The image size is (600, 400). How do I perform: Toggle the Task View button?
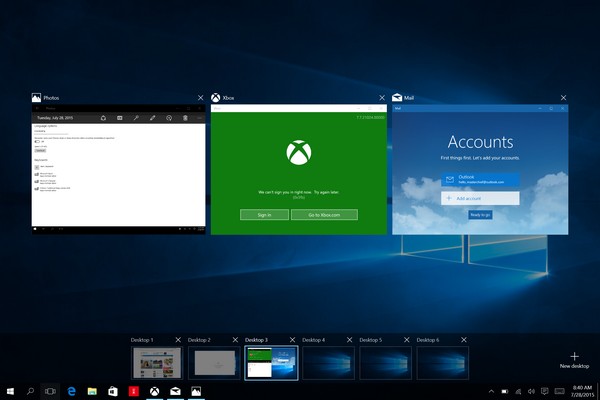pos(50,391)
